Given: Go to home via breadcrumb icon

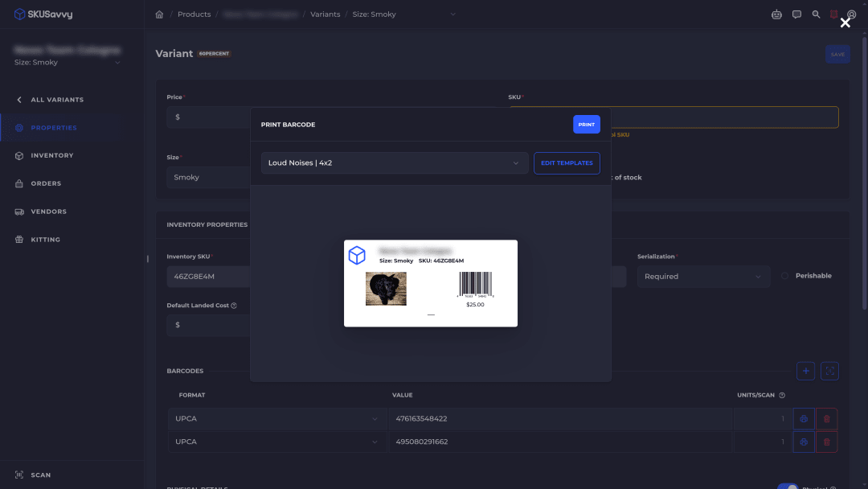Looking at the screenshot, I should coord(159,14).
